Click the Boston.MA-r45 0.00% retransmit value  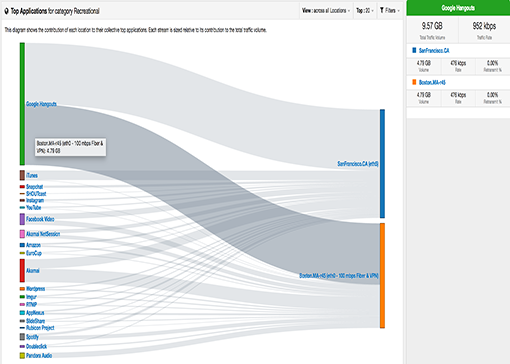pyautogui.click(x=492, y=95)
